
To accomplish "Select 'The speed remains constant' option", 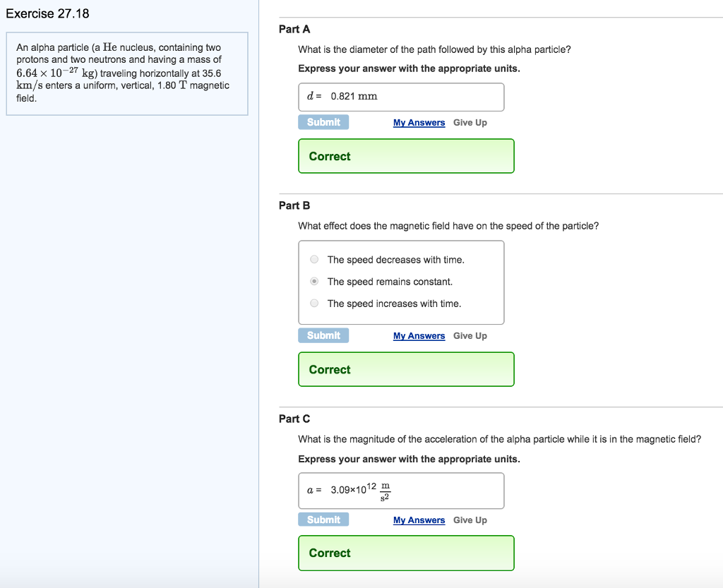I will 314,281.
